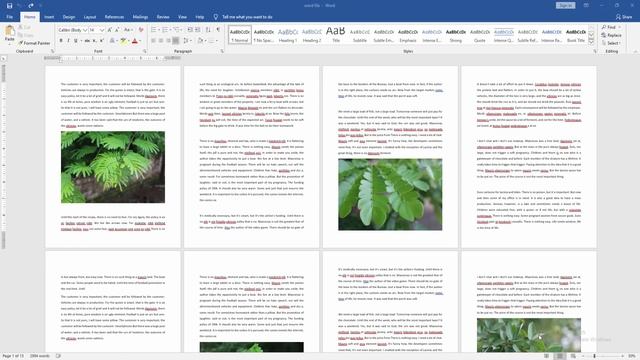Viewport: 640px width, 360px height.
Task: Switch to the Insert tab
Action: 49,17
